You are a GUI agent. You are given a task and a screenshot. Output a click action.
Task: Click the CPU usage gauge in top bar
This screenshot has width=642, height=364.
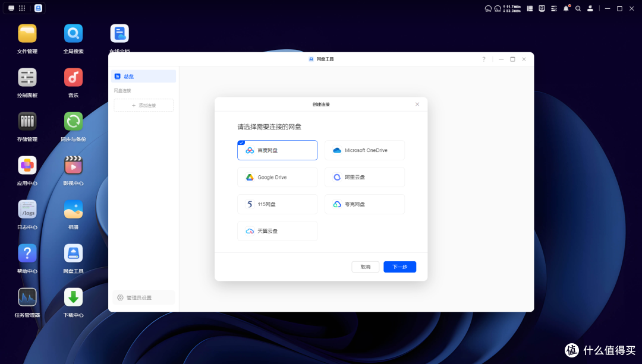488,8
